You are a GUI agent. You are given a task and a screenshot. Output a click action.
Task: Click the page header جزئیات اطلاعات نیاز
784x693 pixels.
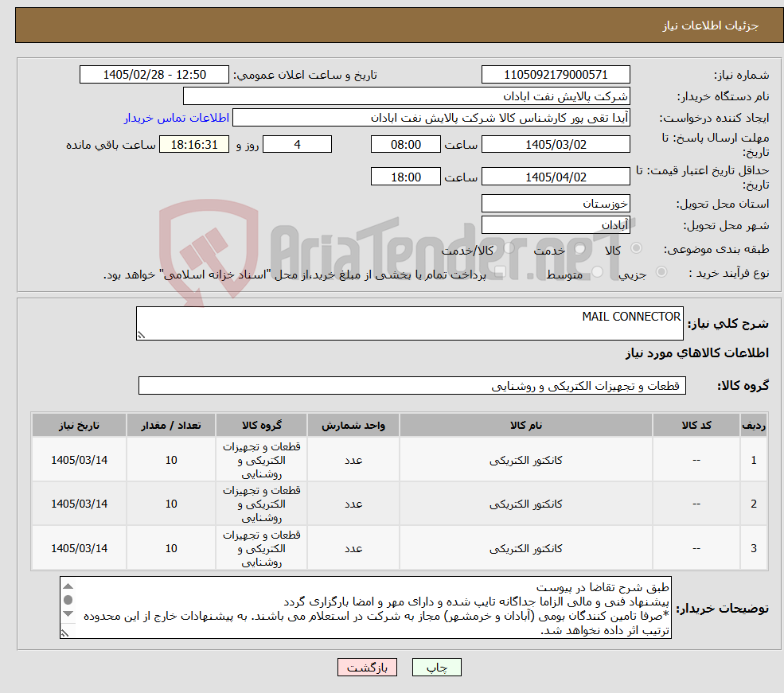[711, 25]
